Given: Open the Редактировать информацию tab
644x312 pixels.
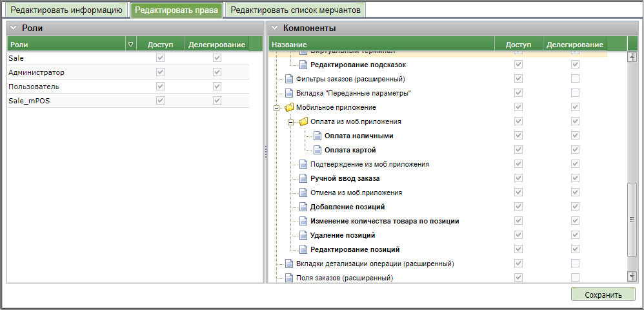Looking at the screenshot, I should 66,10.
